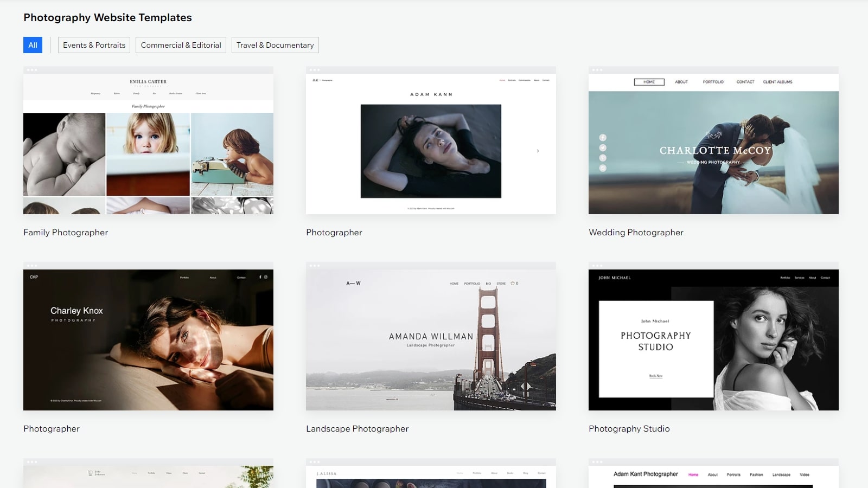Screen dimensions: 868x488
Task: Click ABOUT in Charlotte McCoy preview
Action: pyautogui.click(x=681, y=82)
